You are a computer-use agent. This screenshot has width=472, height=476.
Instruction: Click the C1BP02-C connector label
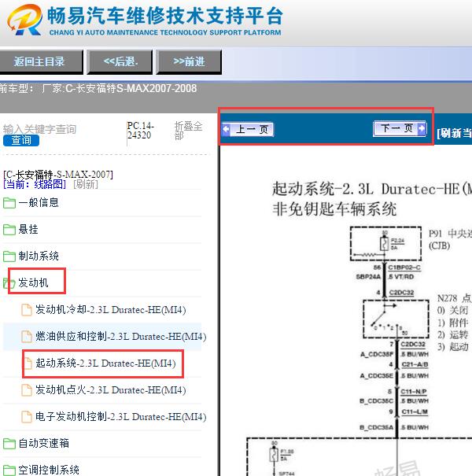pyautogui.click(x=404, y=268)
